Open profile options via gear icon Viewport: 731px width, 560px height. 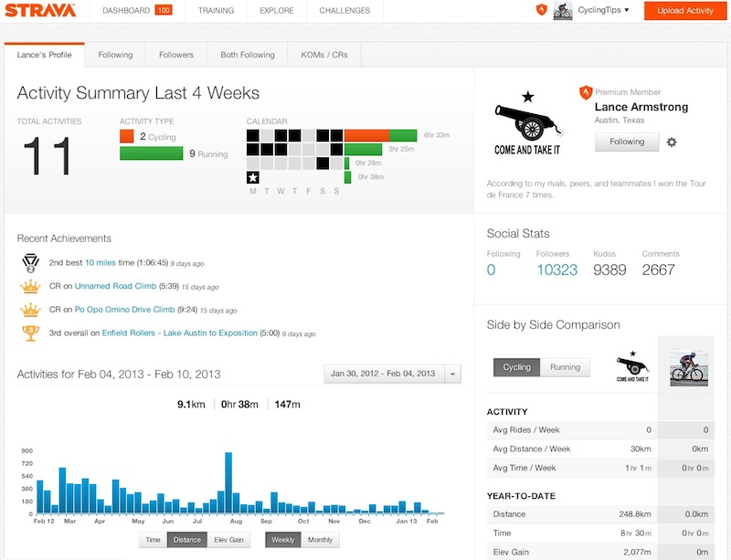coord(673,143)
